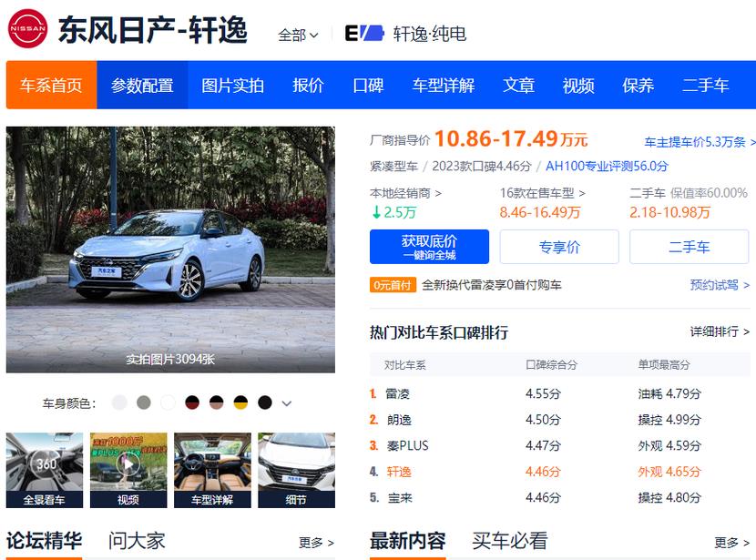The height and width of the screenshot is (560, 756).
Task: Click the 0元首付 promotion badge
Action: (x=393, y=285)
